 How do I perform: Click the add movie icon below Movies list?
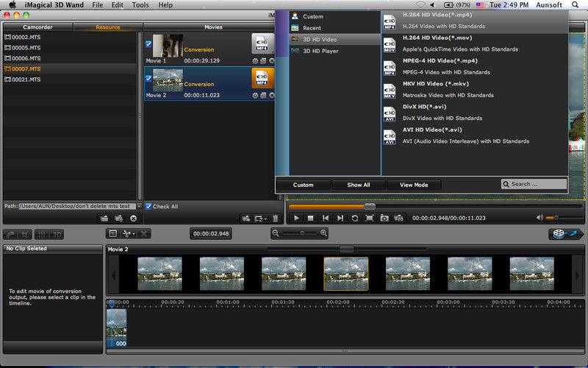245,219
